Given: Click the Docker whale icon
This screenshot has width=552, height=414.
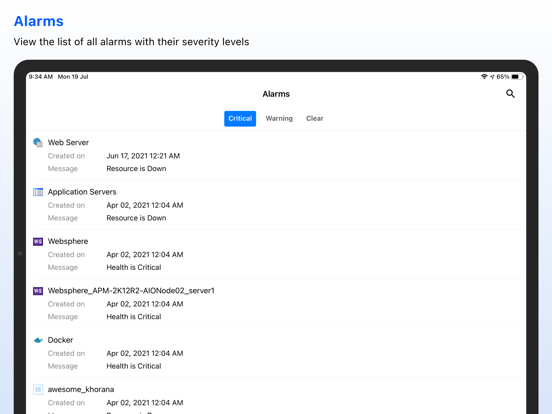Looking at the screenshot, I should point(38,340).
